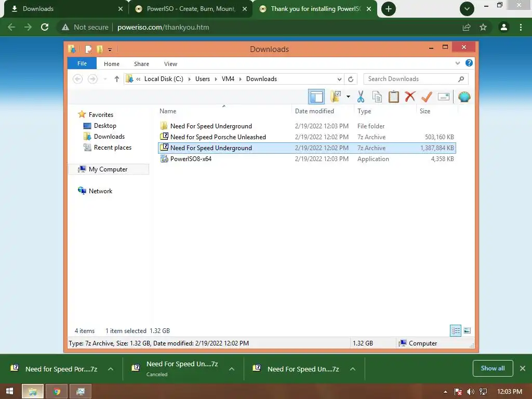Image resolution: width=532 pixels, height=399 pixels.
Task: Click the Paste clipboard icon
Action: point(394,97)
